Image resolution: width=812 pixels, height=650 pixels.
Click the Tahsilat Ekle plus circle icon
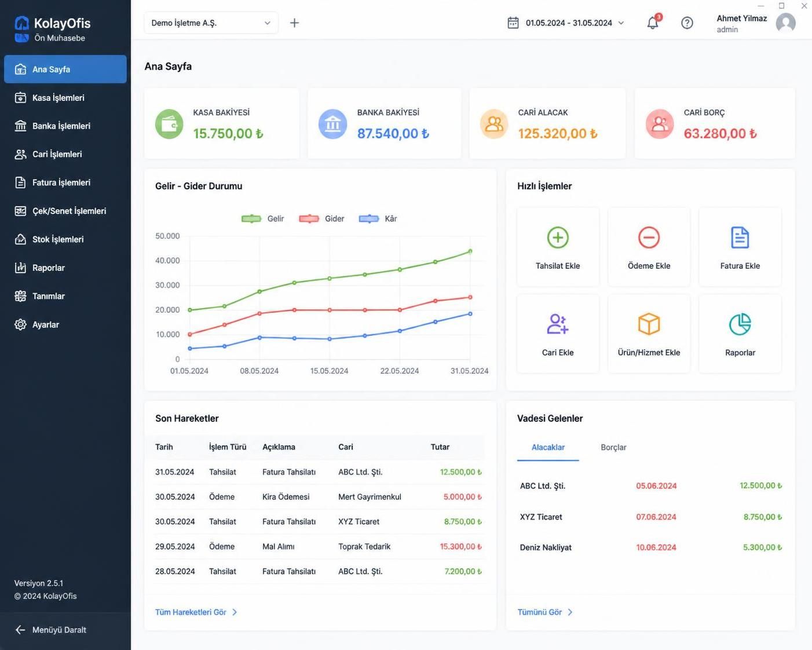point(558,238)
